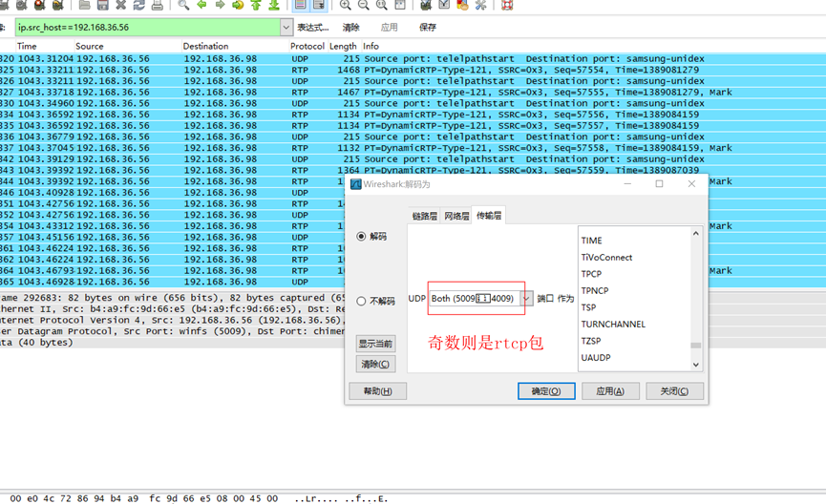Select the 解码 radio button
This screenshot has width=826, height=504.
click(x=361, y=237)
